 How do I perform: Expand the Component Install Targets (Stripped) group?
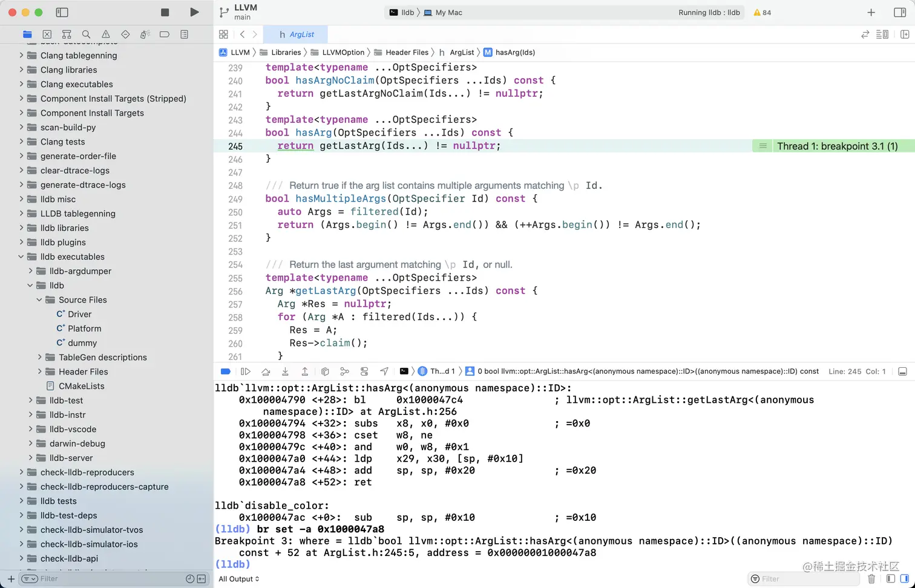coord(21,99)
